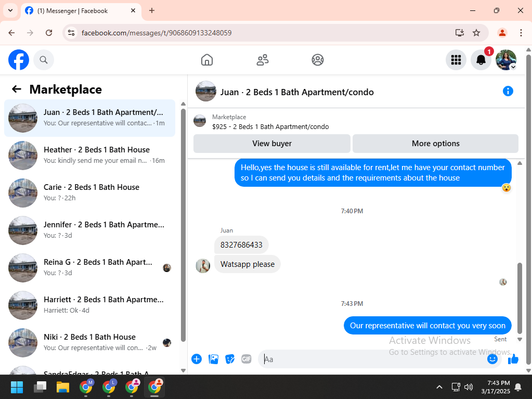Click install app icon in address bar
The image size is (532, 399).
pyautogui.click(x=459, y=33)
